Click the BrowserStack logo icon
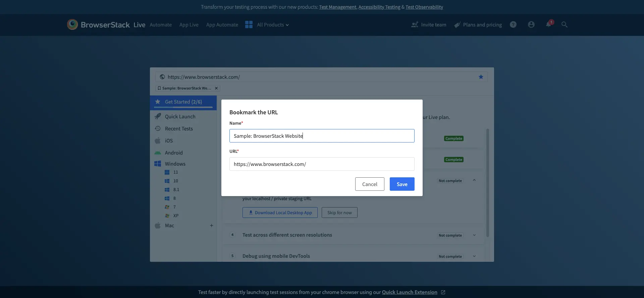 click(72, 24)
